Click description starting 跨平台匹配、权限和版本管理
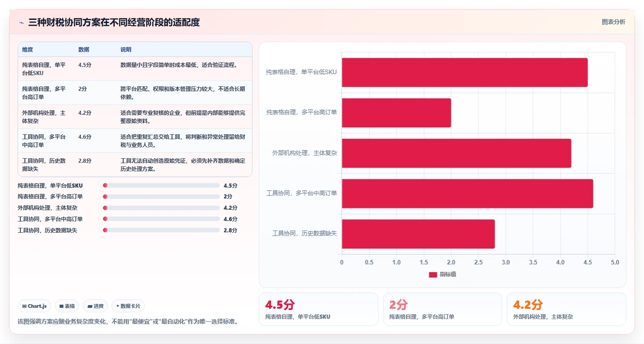 183,93
